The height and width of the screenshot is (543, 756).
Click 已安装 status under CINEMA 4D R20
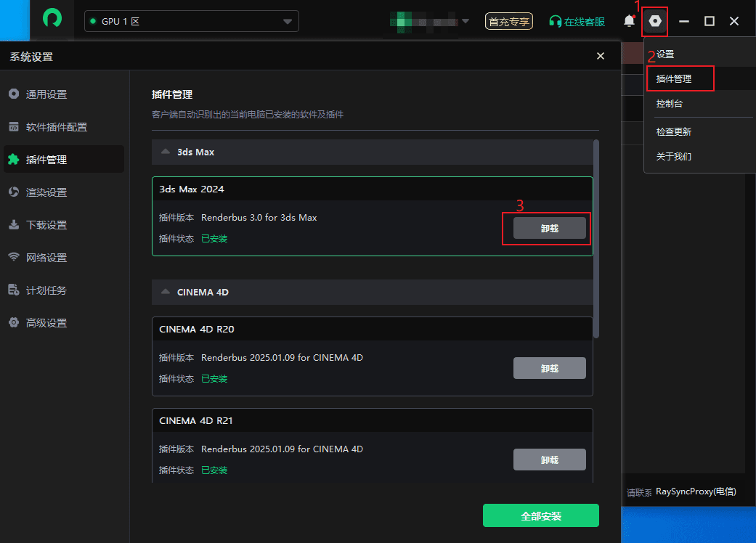click(x=214, y=379)
